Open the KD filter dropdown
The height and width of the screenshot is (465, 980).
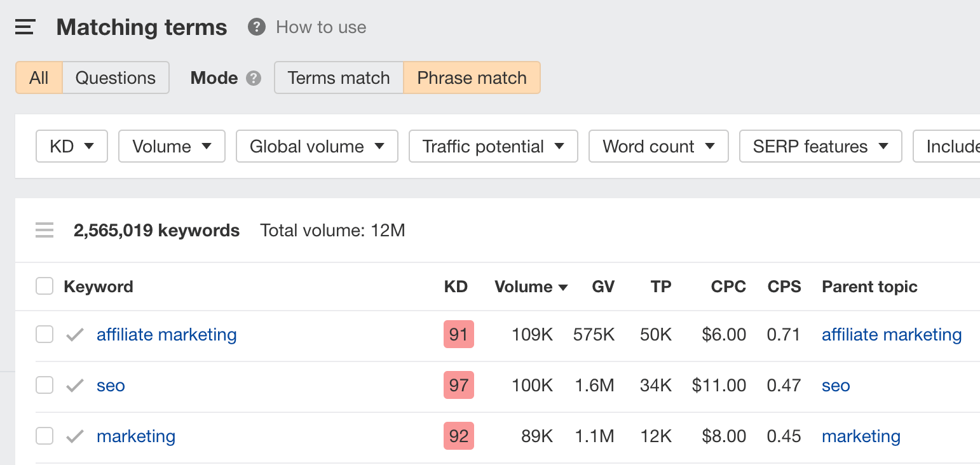point(71,146)
